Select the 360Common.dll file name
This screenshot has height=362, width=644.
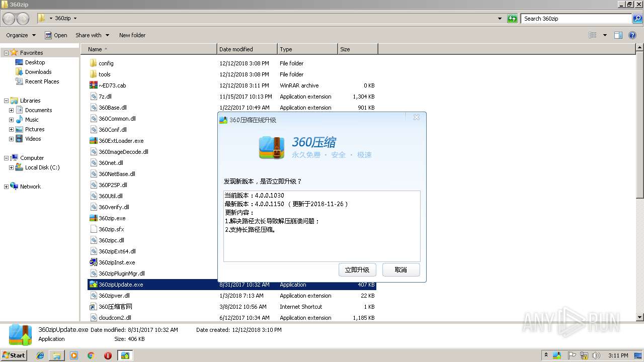[117, 119]
